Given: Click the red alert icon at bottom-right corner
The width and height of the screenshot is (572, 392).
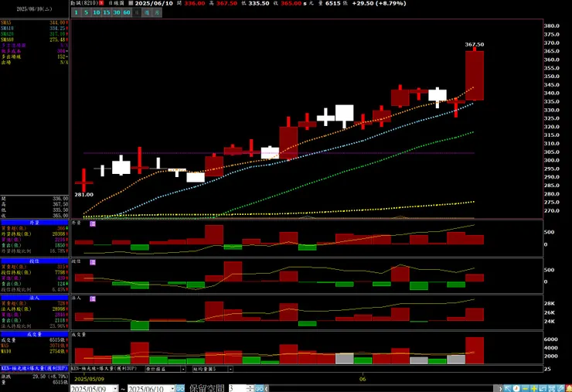Looking at the screenshot, I should click(568, 389).
